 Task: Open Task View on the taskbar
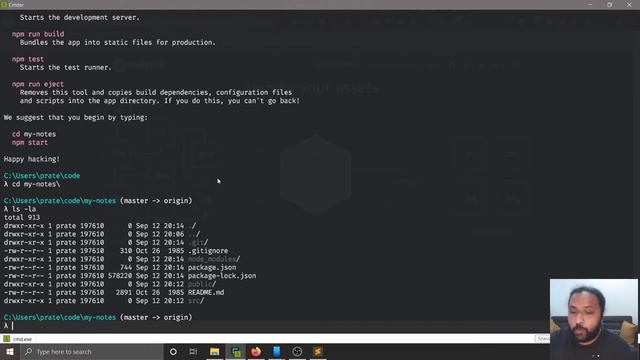pos(193,351)
